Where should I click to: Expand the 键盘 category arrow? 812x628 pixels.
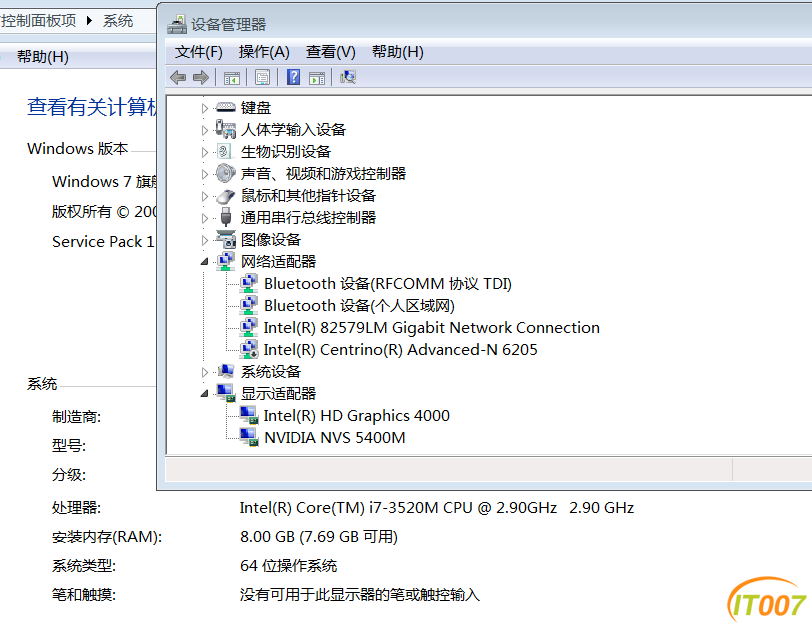pyautogui.click(x=205, y=108)
